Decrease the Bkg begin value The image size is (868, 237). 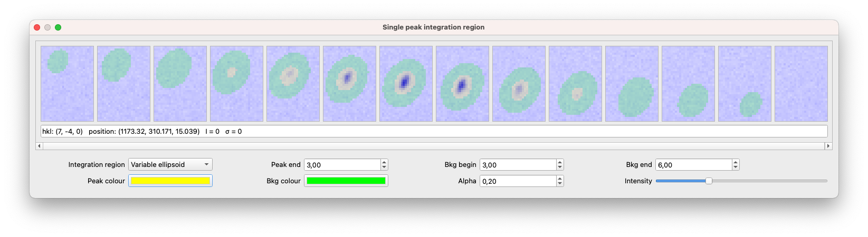coord(560,167)
